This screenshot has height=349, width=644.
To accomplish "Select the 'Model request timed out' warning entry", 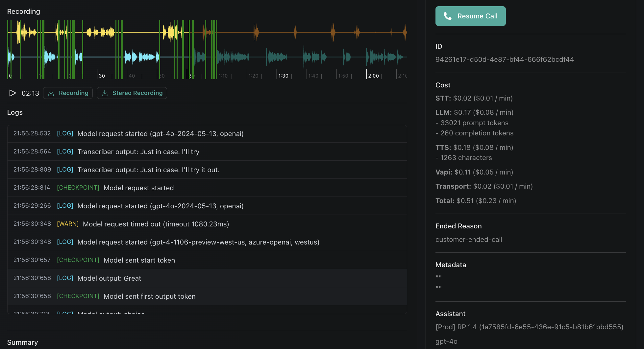I will (156, 224).
